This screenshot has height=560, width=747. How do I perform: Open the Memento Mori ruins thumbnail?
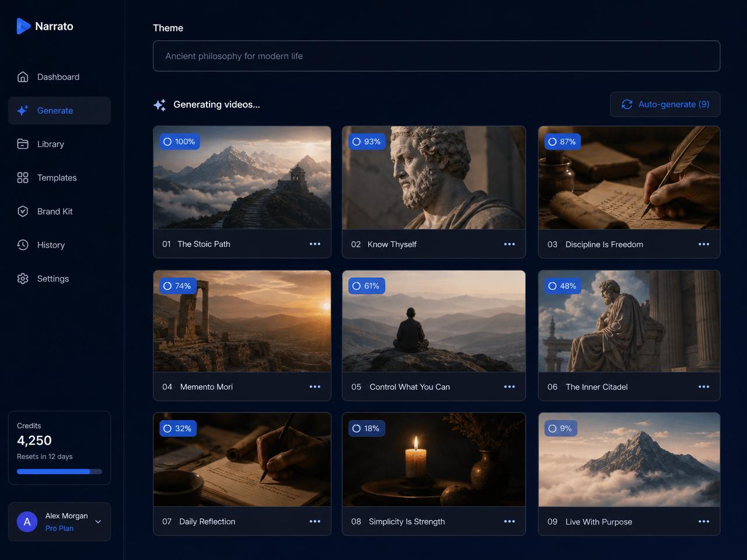pos(242,321)
